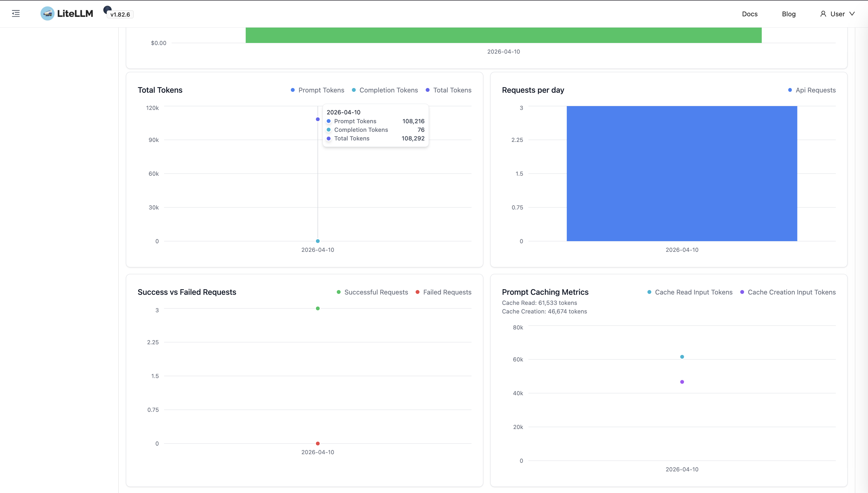Select the blue Requests per day bar
Screen dimensions: 868x493
point(682,174)
